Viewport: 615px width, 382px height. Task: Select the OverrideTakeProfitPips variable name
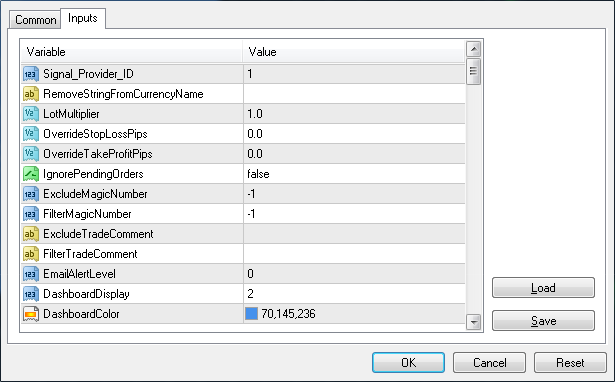[x=98, y=154]
